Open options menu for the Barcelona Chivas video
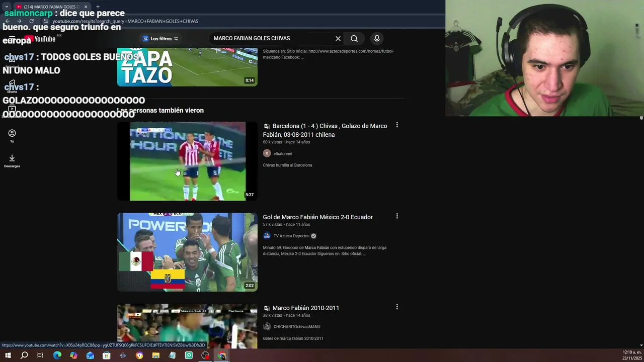Viewport: 644px width, 362px height. [397, 125]
